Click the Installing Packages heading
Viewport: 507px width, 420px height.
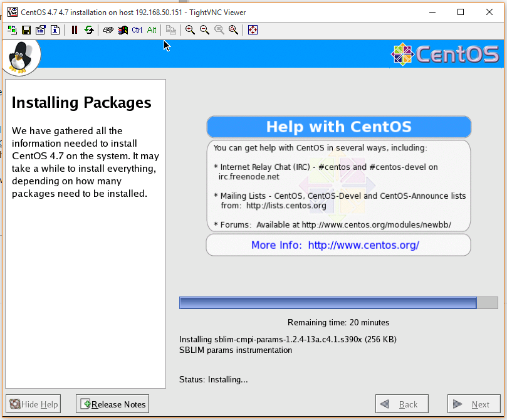[81, 103]
